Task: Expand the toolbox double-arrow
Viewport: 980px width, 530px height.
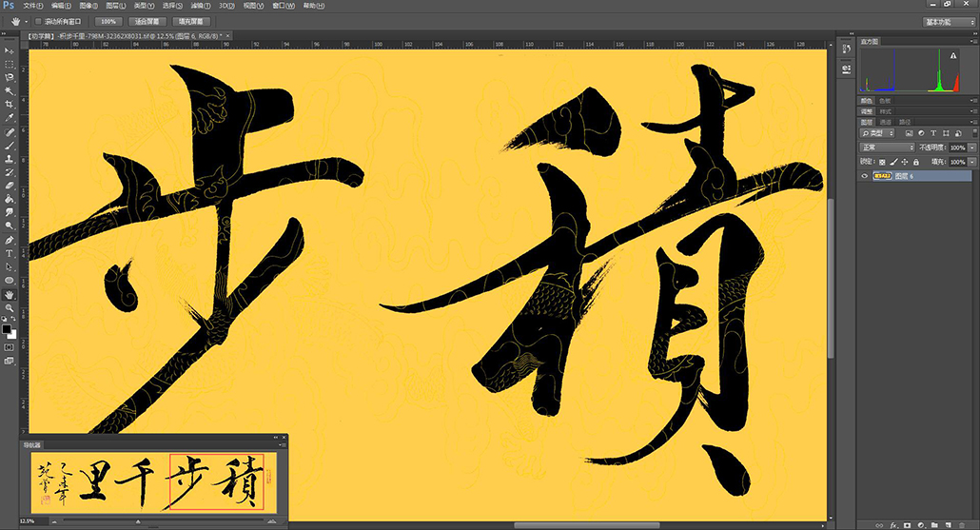Action: (4, 34)
